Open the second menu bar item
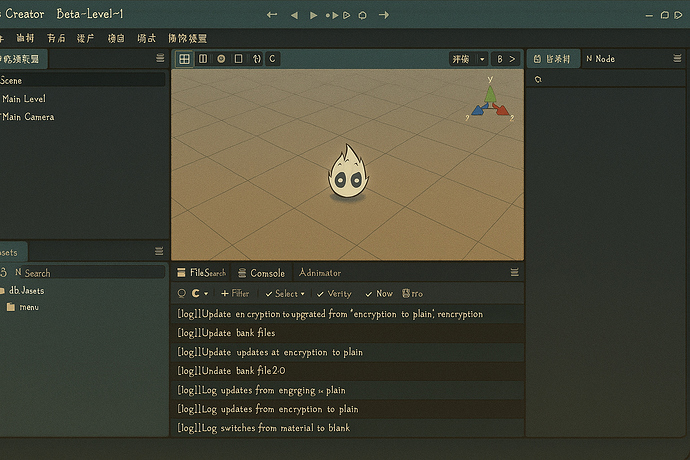Image resolution: width=690 pixels, height=460 pixels. [25, 38]
